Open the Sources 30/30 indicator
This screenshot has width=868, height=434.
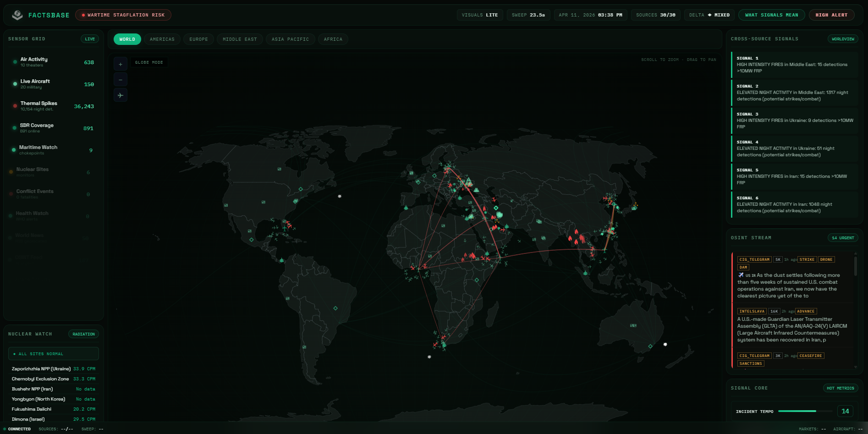[x=655, y=15]
